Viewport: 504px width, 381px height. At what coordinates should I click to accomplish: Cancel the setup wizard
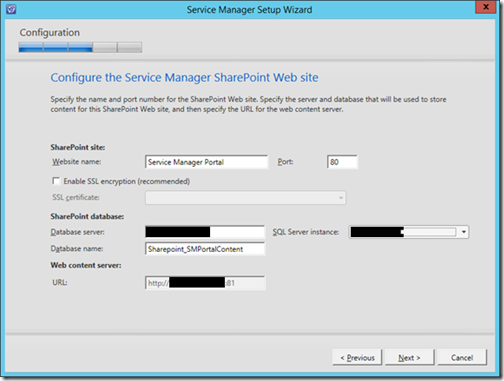[x=462, y=358]
